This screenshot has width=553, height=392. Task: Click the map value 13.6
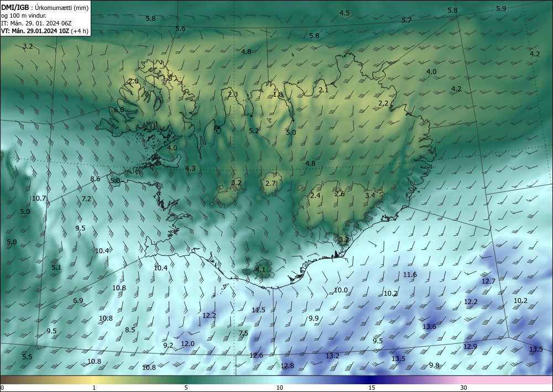(429, 327)
